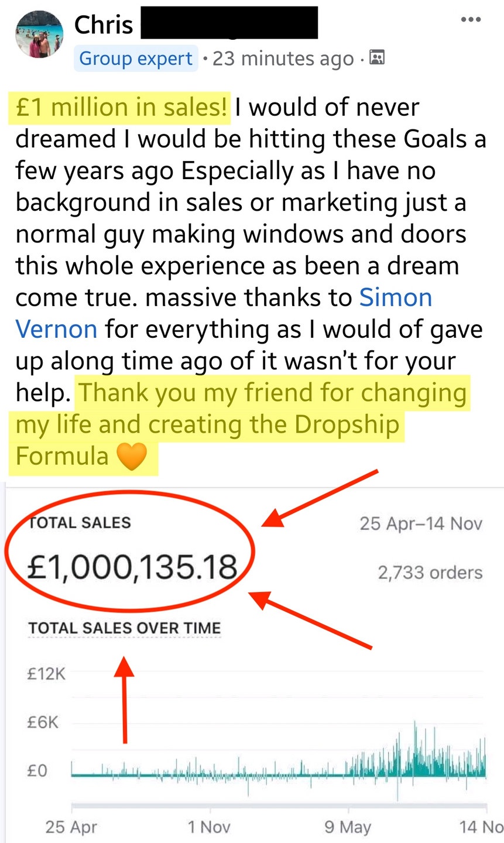Viewport: 504px width, 843px height.
Task: Select the 25 Apr–14 Nov date range
Action: click(x=420, y=523)
